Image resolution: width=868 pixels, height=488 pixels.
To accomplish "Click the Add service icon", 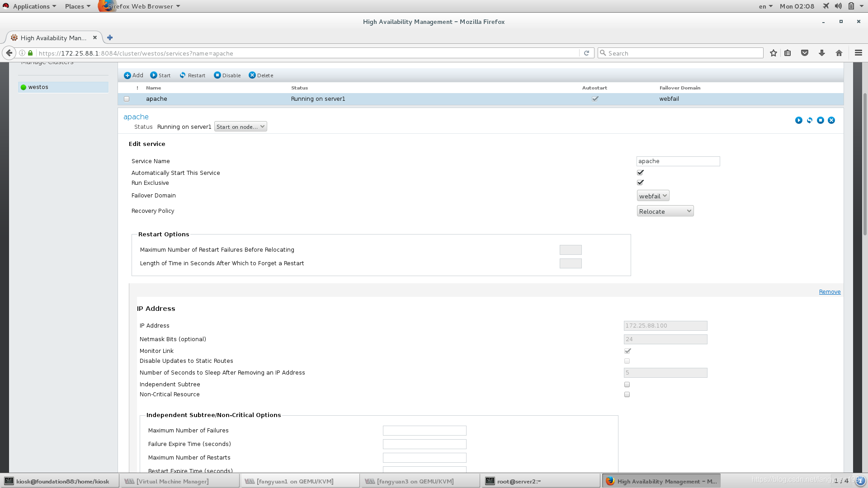I will (x=127, y=75).
